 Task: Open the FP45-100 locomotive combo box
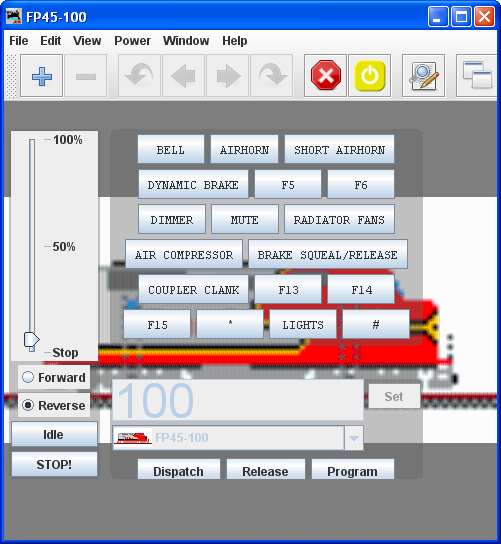[x=238, y=438]
